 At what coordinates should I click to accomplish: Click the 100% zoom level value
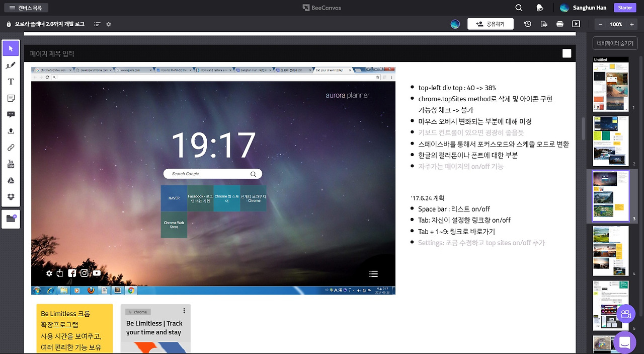[616, 24]
